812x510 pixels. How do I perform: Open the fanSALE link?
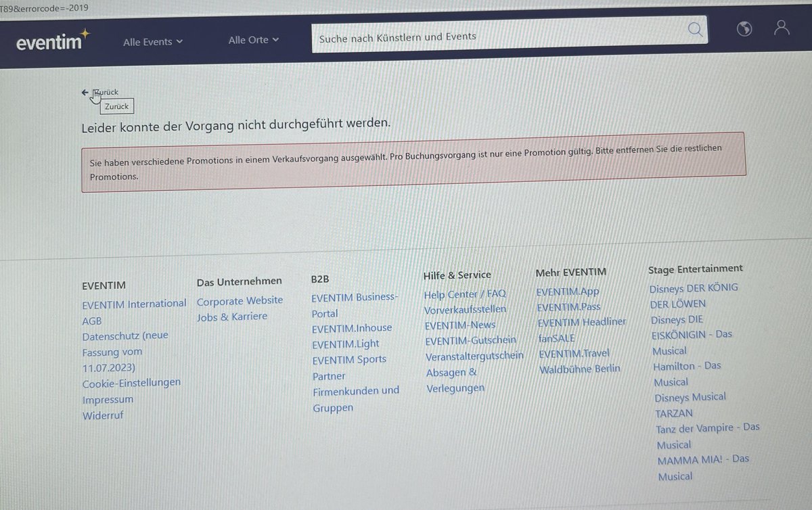(557, 338)
